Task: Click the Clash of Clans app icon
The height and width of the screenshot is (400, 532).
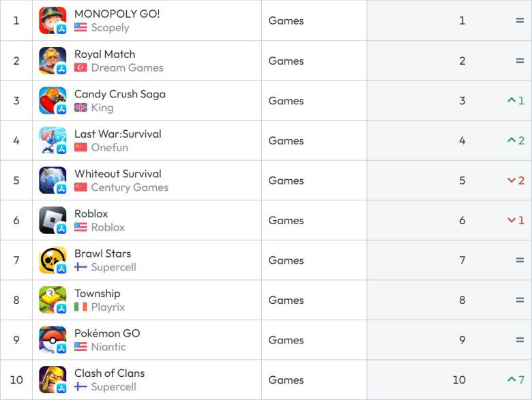Action: (53, 380)
